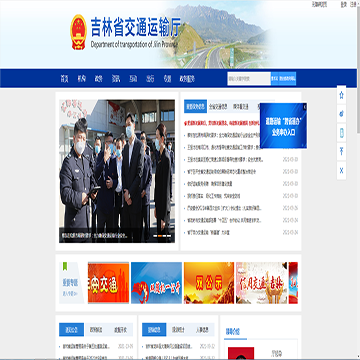Click 登录 at the top right
The width and height of the screenshot is (360, 360).
point(344,4)
